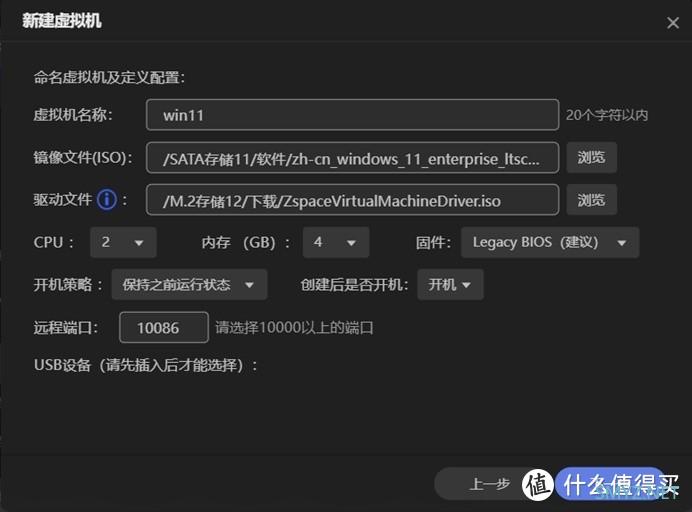Click the driver file info icon
The width and height of the screenshot is (692, 512).
coord(107,200)
